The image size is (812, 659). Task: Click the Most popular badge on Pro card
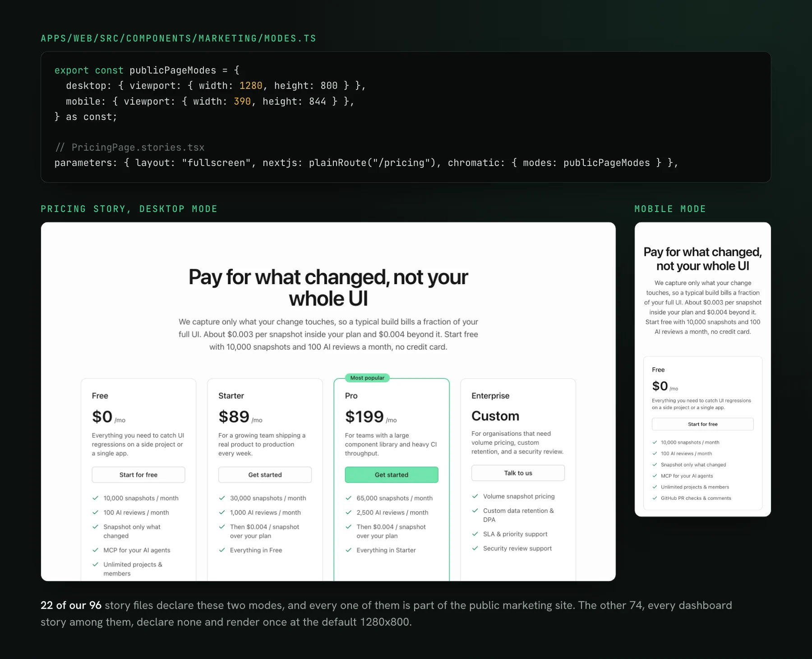[367, 378]
